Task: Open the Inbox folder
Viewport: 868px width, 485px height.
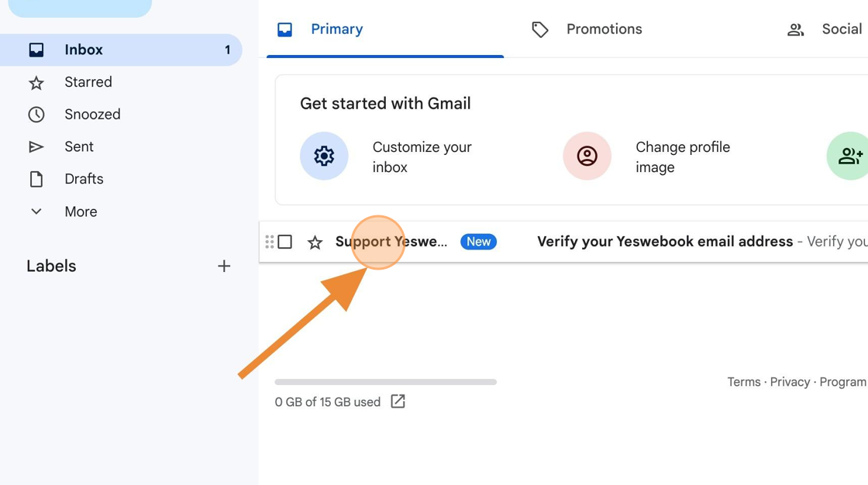Action: [x=121, y=50]
